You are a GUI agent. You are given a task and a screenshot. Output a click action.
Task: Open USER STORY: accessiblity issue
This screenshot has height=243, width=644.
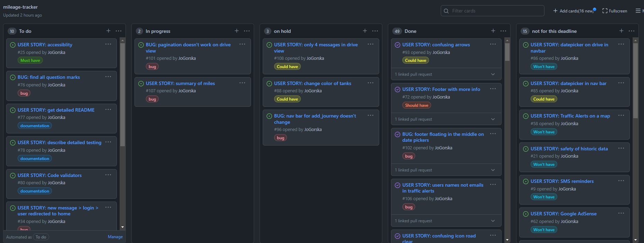pos(45,45)
